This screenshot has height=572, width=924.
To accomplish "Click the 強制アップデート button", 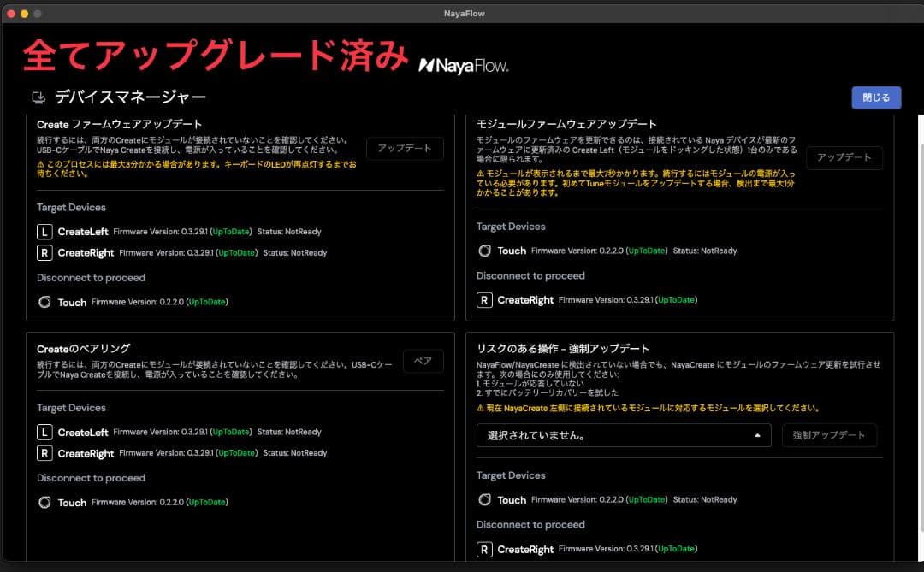I will point(829,434).
